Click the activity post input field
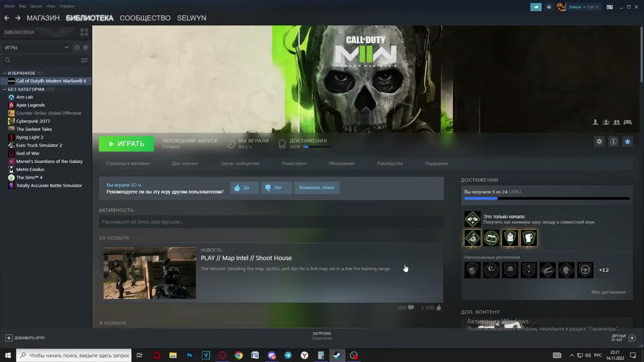 click(271, 222)
